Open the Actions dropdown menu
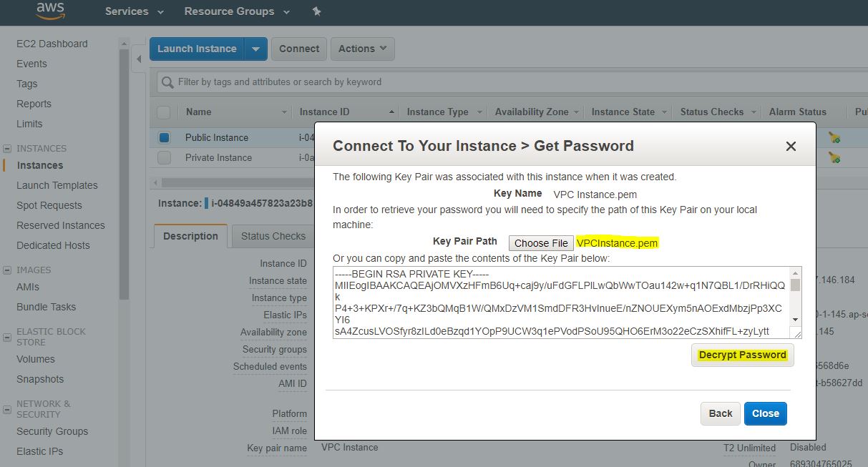Image resolution: width=868 pixels, height=467 pixels. point(362,49)
